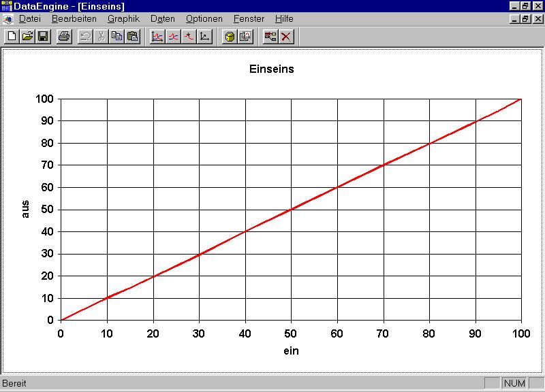
Task: Open the document control menu icon
Action: click(x=7, y=19)
